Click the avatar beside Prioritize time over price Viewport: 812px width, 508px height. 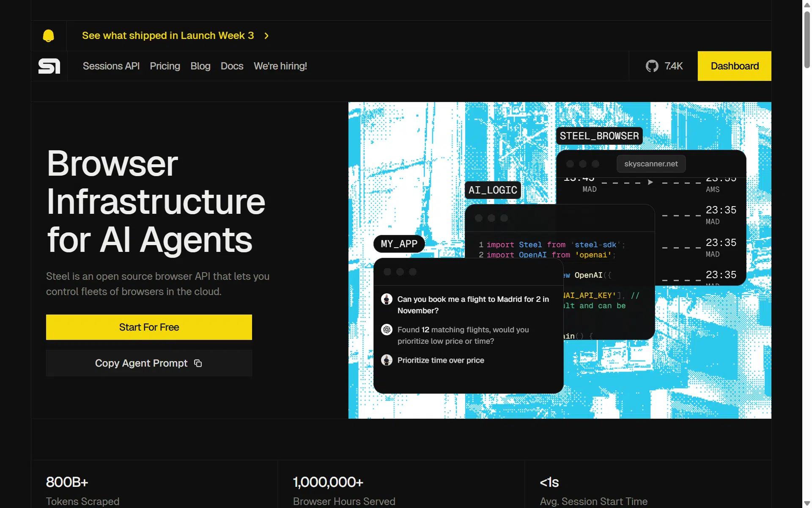(x=387, y=360)
